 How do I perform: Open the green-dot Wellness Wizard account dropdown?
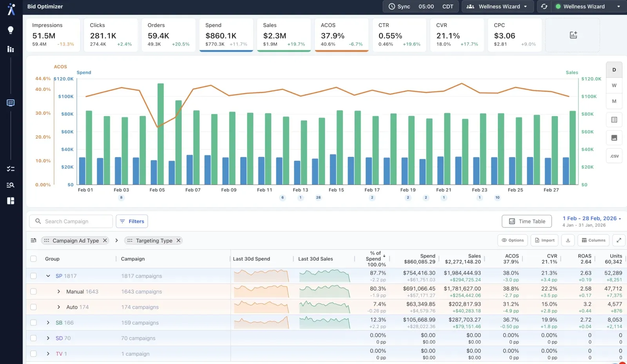(588, 6)
